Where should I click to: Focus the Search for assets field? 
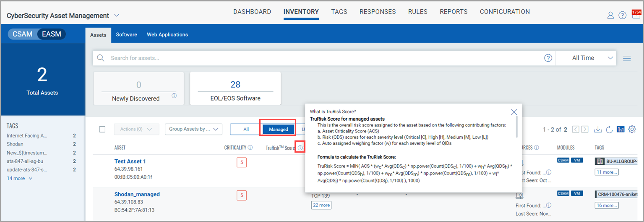click(x=324, y=58)
